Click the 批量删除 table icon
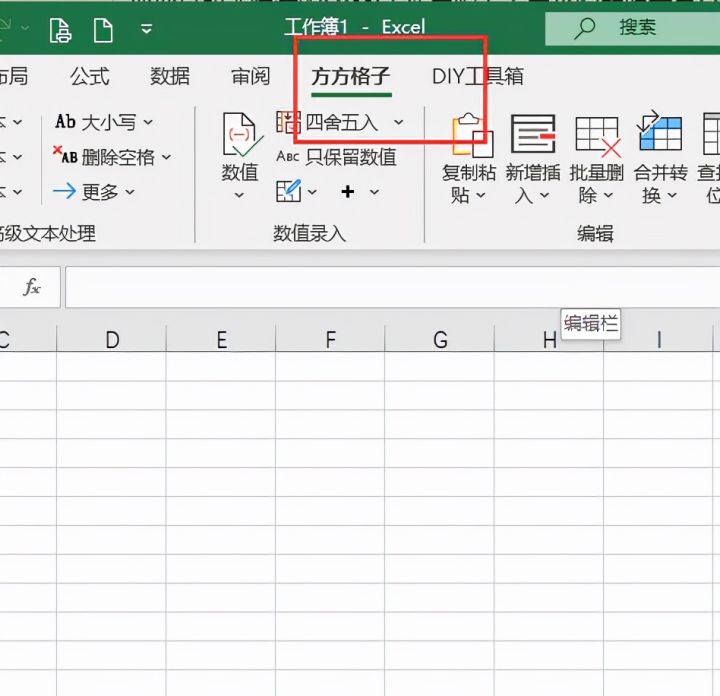This screenshot has width=720, height=696. click(x=597, y=136)
